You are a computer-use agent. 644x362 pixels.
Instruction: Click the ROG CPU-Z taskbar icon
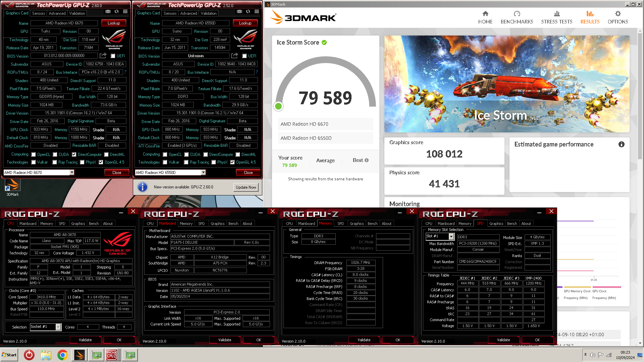(112, 355)
